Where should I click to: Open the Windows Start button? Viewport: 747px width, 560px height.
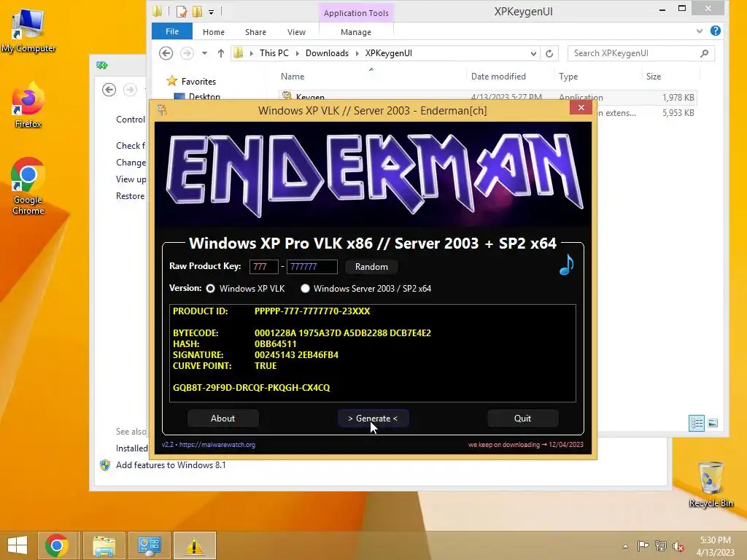[x=18, y=545]
